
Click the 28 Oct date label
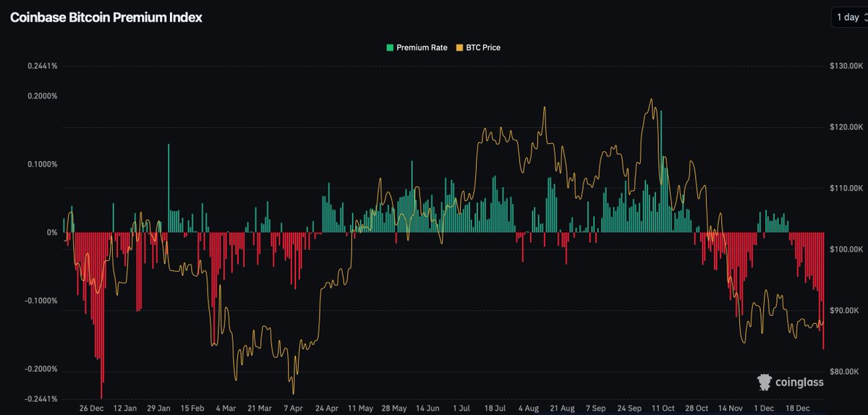click(x=697, y=408)
